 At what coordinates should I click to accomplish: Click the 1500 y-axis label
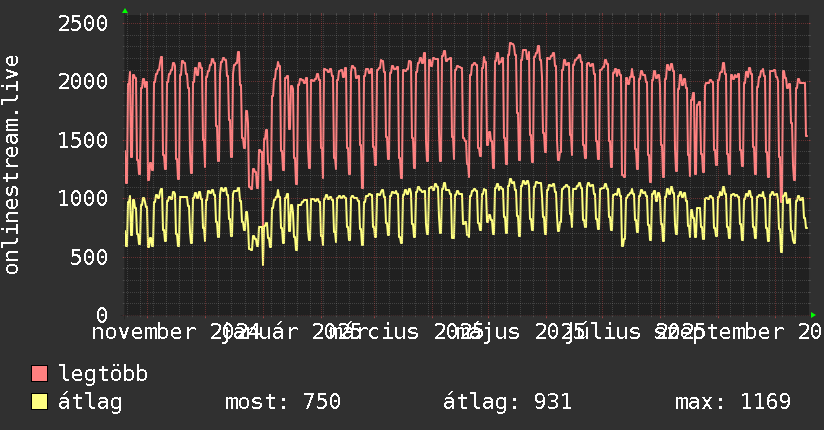pyautogui.click(x=83, y=140)
